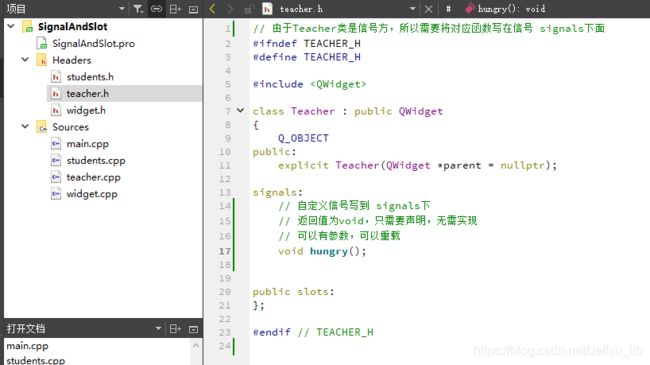Open the teacher.h document dropdown

coord(412,9)
